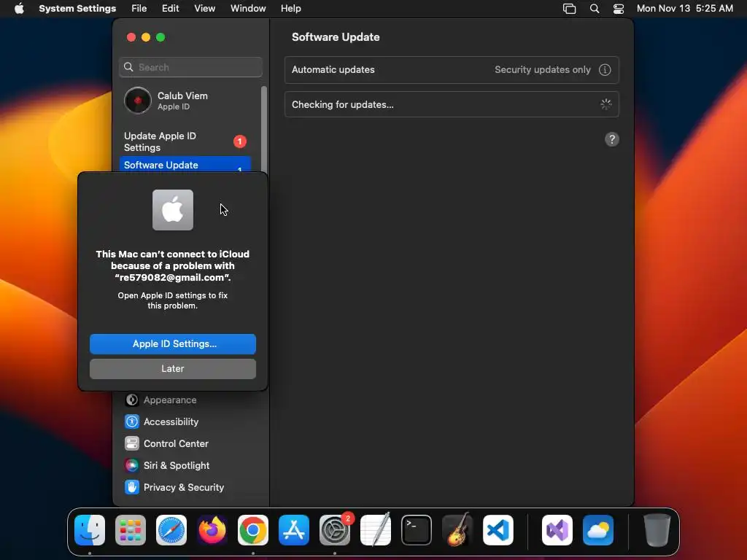Select Control Center text in sidebar

point(177,444)
